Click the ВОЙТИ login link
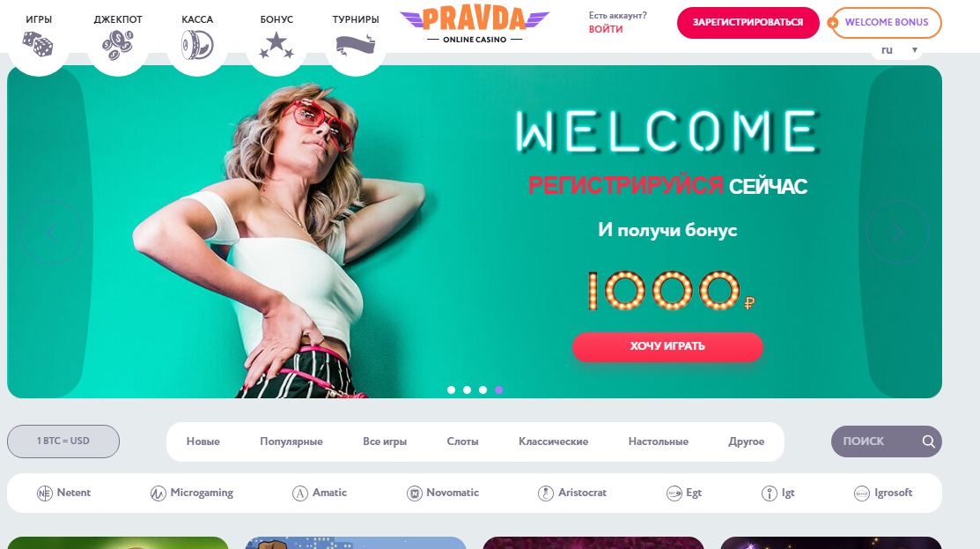Image resolution: width=980 pixels, height=549 pixels. click(x=606, y=29)
